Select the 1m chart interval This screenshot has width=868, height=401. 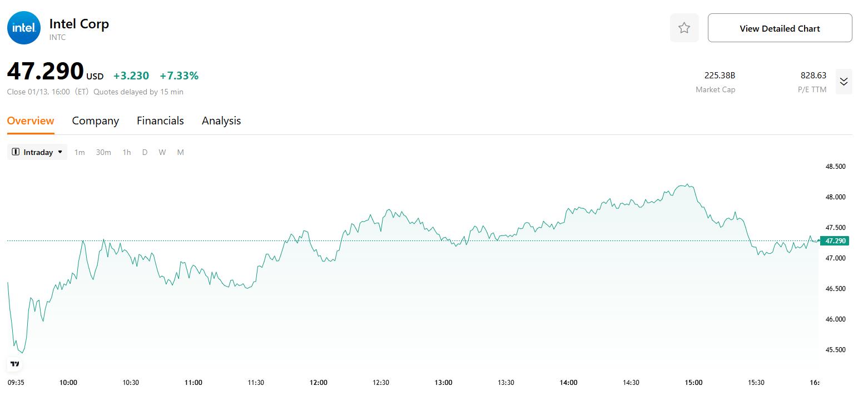pos(80,152)
